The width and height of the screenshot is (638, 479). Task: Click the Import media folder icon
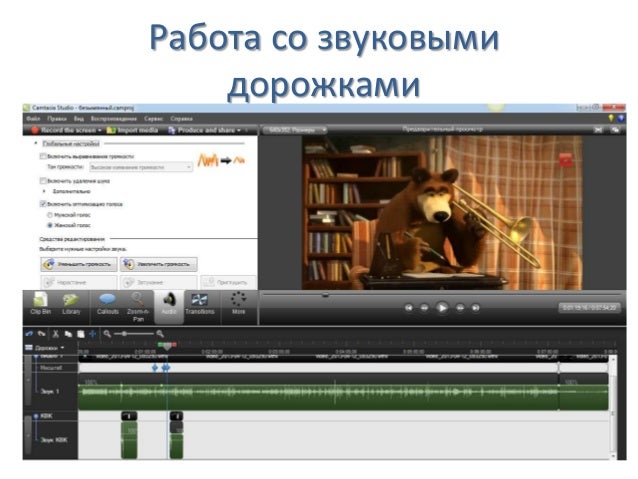(x=111, y=130)
